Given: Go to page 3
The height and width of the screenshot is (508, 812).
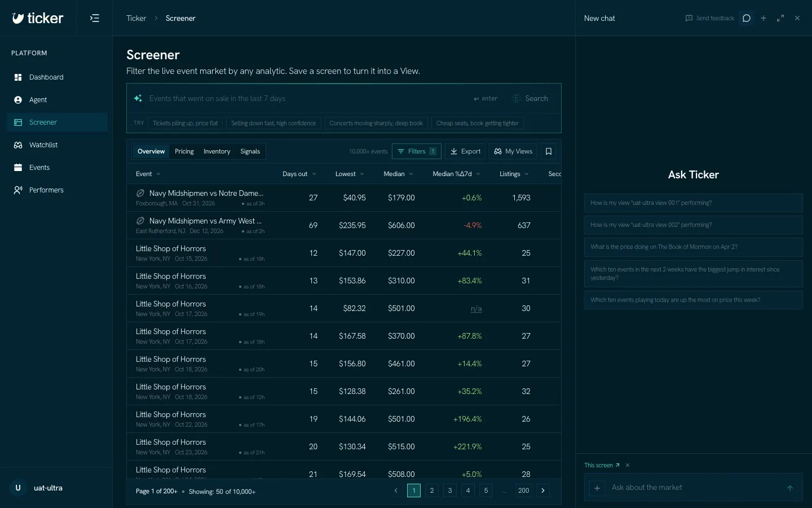Looking at the screenshot, I should point(450,491).
